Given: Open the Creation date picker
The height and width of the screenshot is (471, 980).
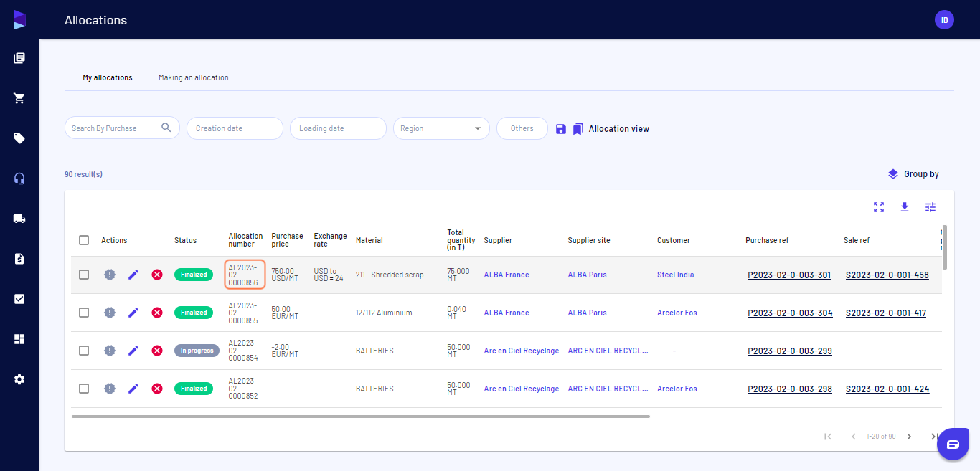Looking at the screenshot, I should (x=235, y=128).
